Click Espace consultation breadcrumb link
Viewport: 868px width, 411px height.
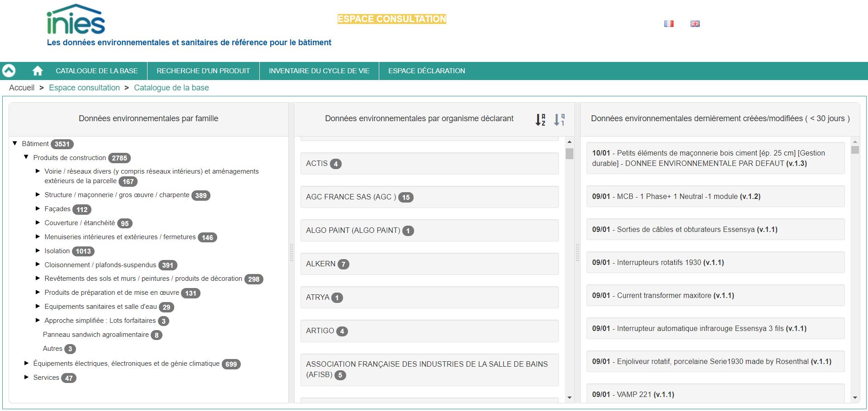84,88
